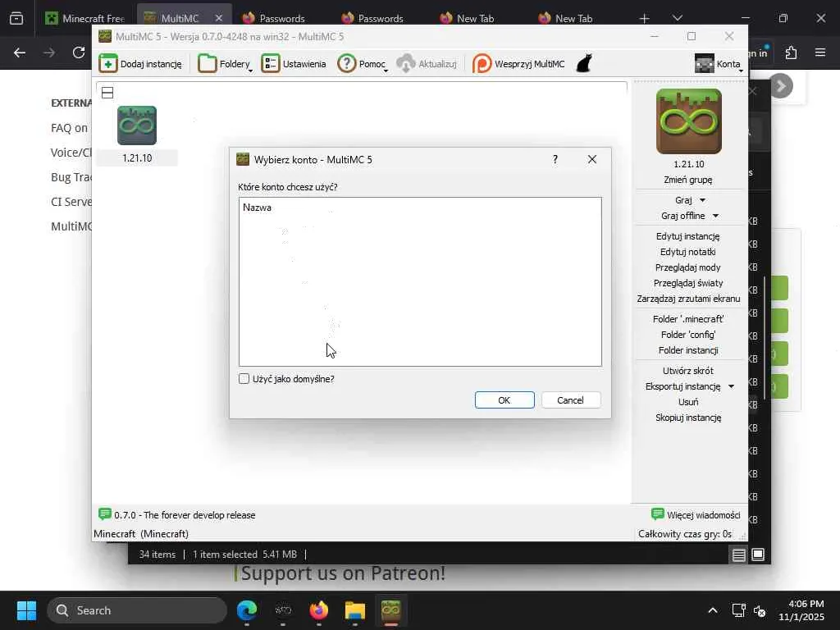Cancel the Wybierz konto dialog
Viewport: 840px width, 630px height.
(571, 400)
